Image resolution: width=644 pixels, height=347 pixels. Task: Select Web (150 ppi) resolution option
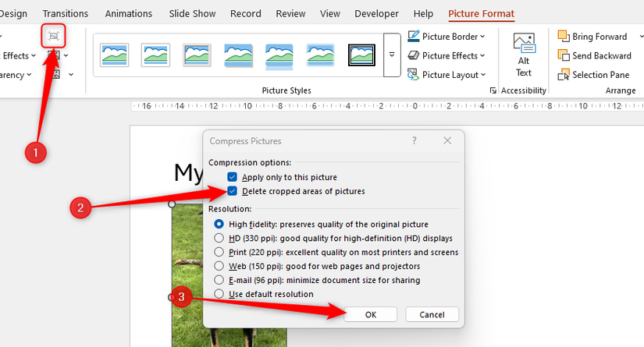click(219, 266)
